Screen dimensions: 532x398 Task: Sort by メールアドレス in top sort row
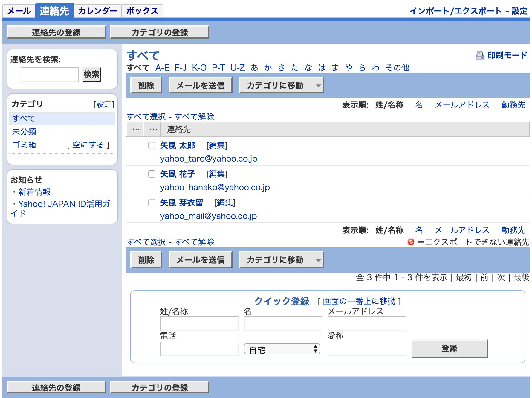coord(462,105)
